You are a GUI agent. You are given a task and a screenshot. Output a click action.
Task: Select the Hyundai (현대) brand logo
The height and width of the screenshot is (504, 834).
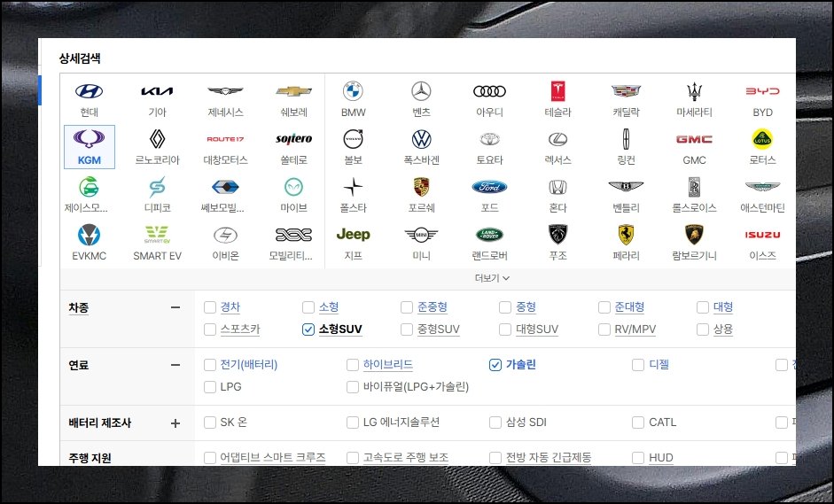tap(89, 91)
